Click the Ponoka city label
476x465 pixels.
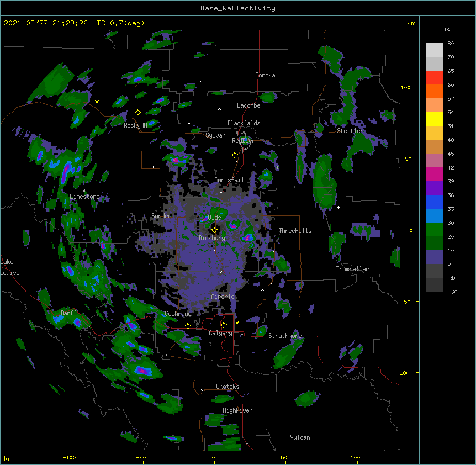tap(265, 75)
